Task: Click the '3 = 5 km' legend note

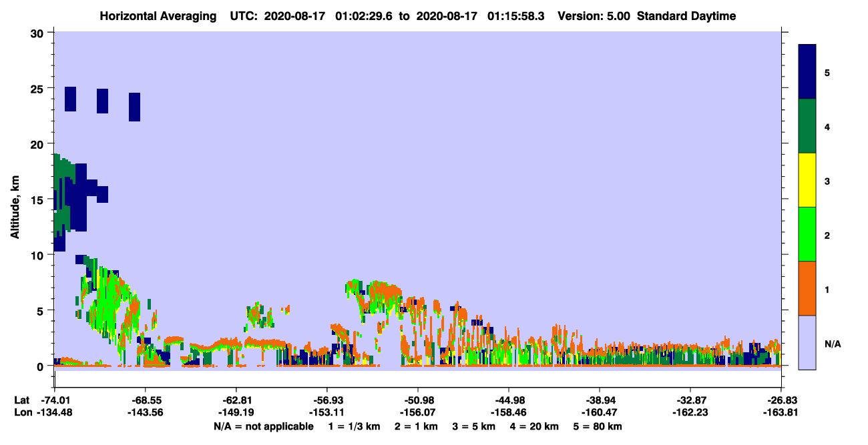Action: click(475, 426)
